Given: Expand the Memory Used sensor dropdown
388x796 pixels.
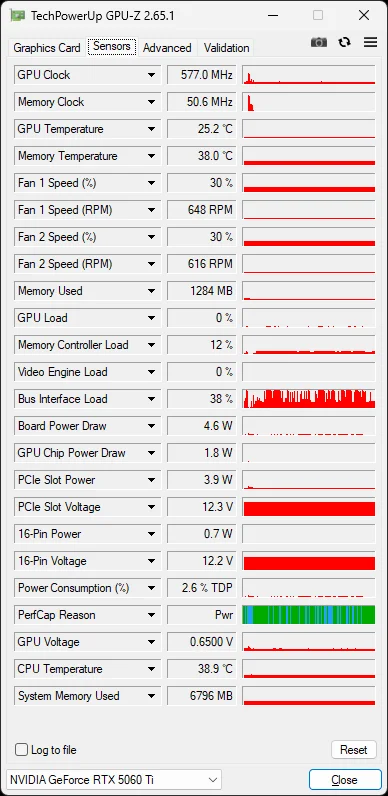Looking at the screenshot, I should [151, 291].
